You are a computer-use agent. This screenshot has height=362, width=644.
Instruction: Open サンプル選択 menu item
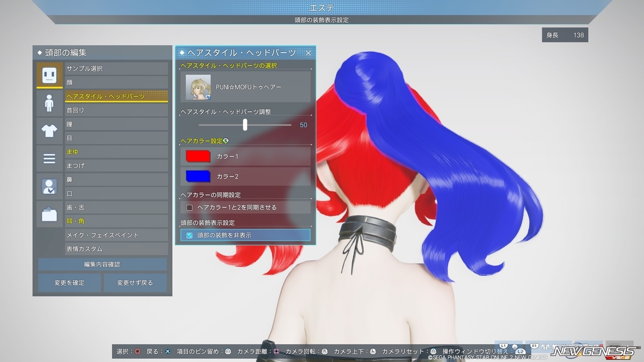point(116,69)
